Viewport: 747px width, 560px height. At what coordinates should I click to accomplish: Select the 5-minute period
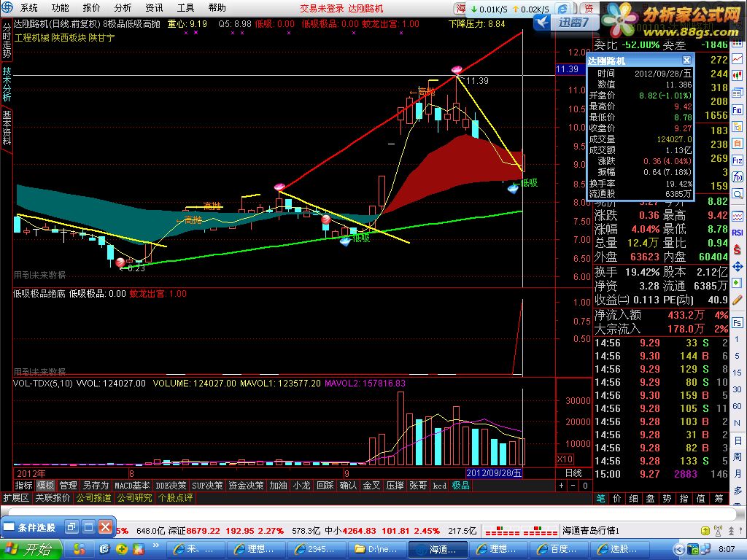[737, 356]
